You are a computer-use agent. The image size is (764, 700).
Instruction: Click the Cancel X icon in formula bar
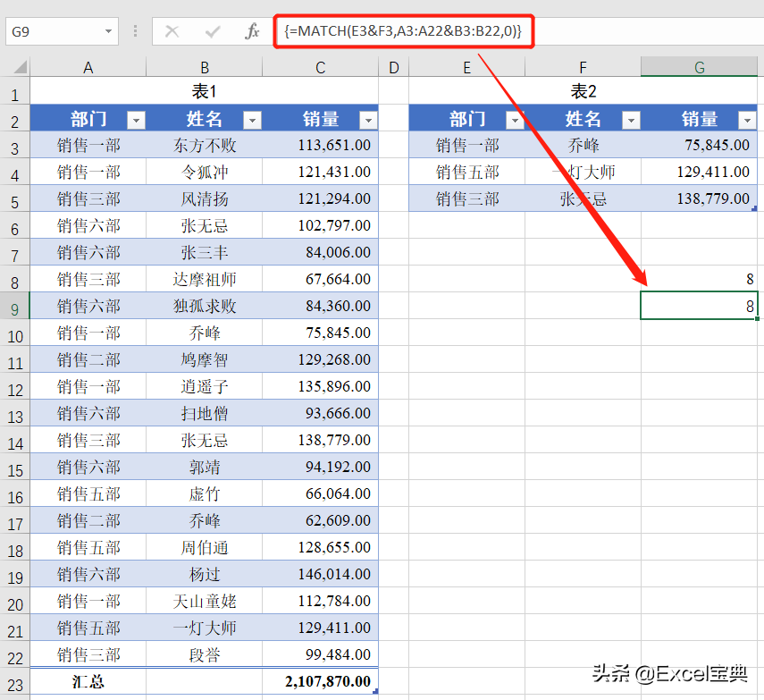[172, 31]
